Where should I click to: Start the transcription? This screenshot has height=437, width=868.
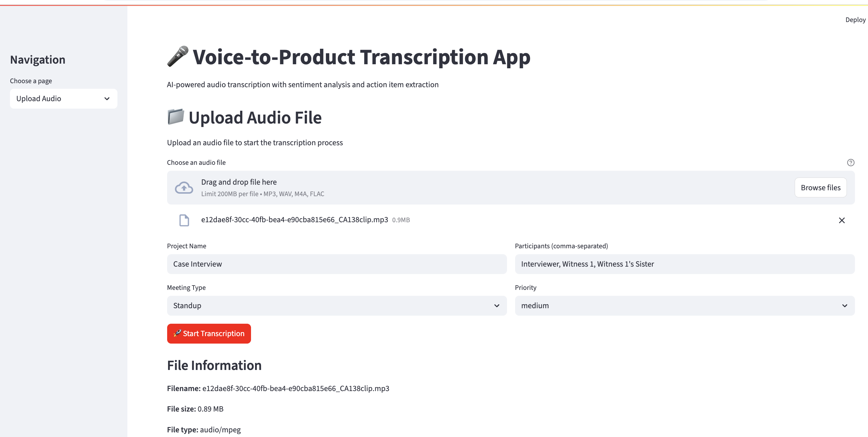pyautogui.click(x=209, y=334)
